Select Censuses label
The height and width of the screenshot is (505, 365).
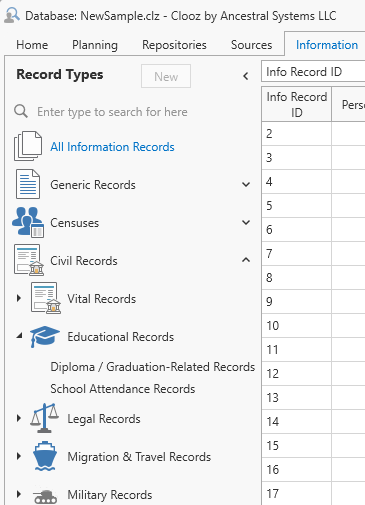click(x=75, y=223)
